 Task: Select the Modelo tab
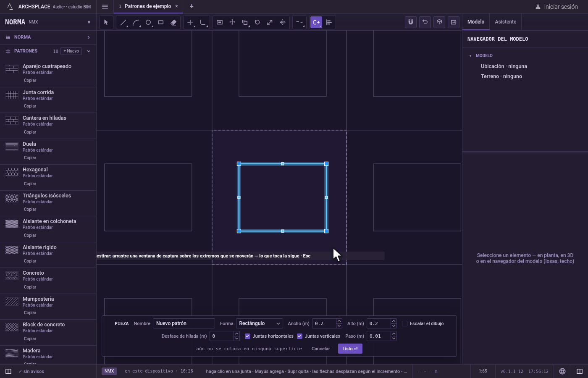(x=476, y=22)
